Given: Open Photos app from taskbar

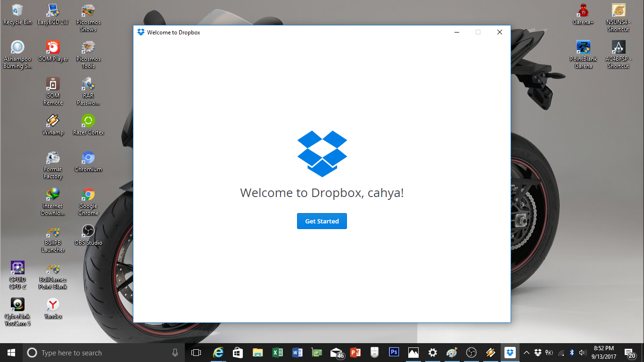Looking at the screenshot, I should pos(413,353).
